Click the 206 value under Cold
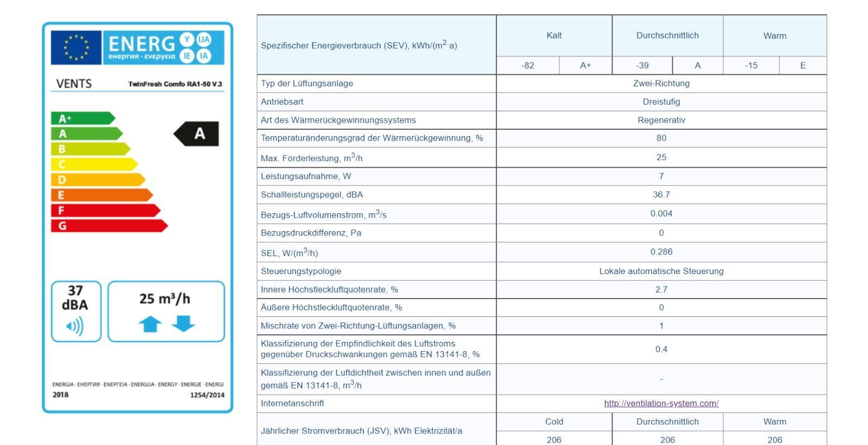The height and width of the screenshot is (445, 868). [554, 440]
